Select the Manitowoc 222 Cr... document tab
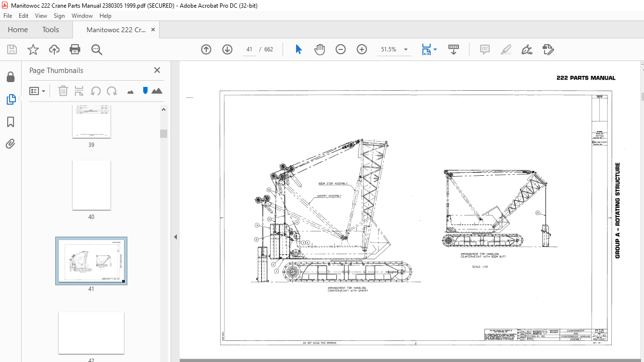 coord(116,30)
